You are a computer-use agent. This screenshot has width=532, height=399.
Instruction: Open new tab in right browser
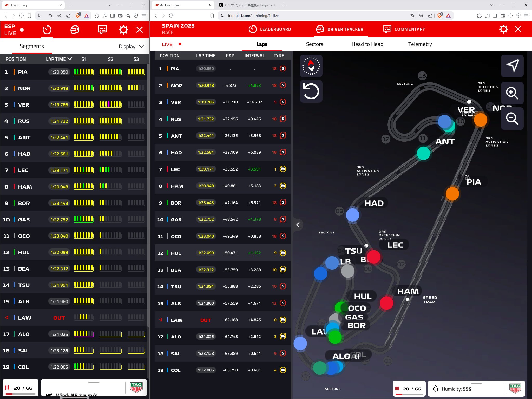coord(284,5)
